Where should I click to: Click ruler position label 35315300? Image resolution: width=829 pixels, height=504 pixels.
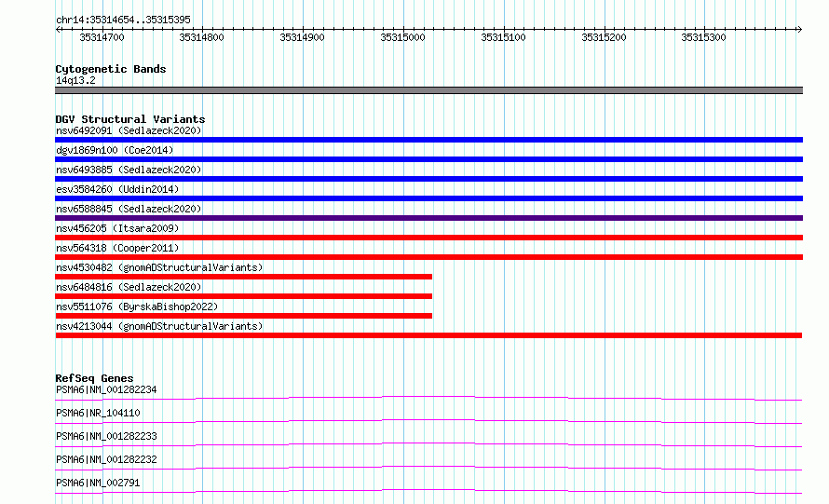click(703, 37)
